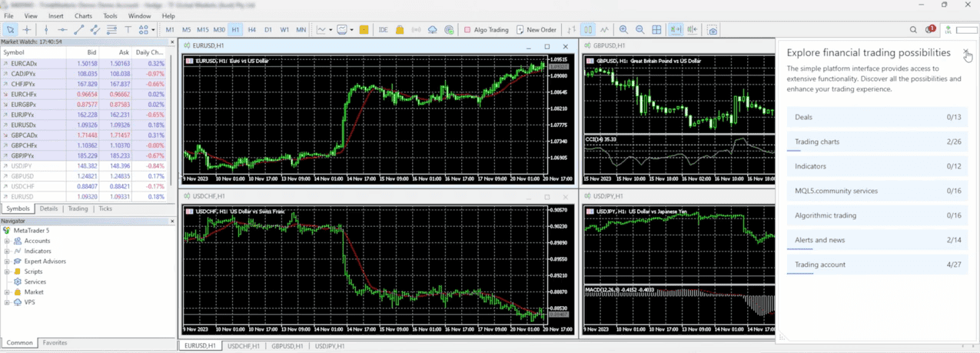Toggle Algo Trading
The height and width of the screenshot is (353, 980).
(486, 30)
